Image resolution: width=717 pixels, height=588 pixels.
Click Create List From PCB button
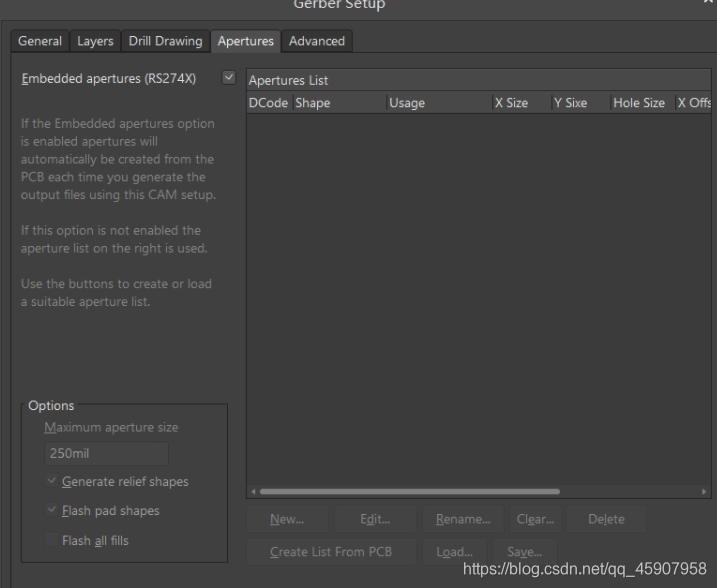click(331, 551)
